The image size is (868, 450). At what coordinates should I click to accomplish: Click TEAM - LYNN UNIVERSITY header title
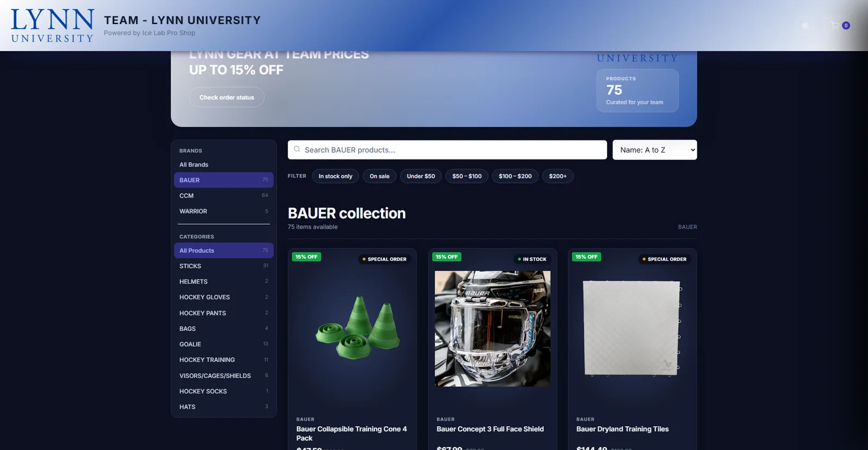tap(182, 20)
